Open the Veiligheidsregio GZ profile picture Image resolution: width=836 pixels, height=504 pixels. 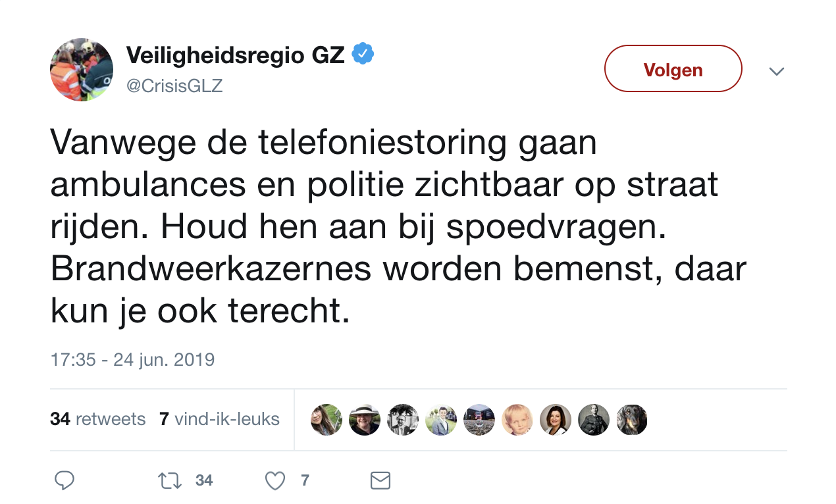[x=82, y=70]
